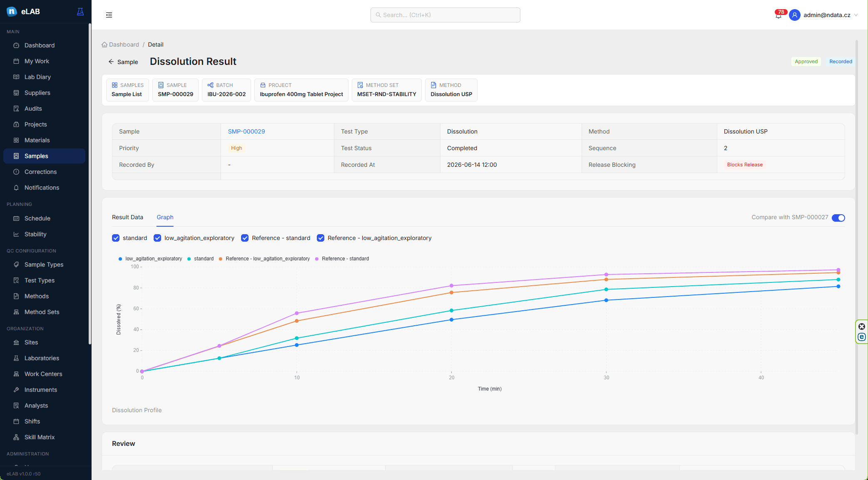Screen dimensions: 868x480
Task: Click the Blocks Release tag
Action: [x=745, y=165]
